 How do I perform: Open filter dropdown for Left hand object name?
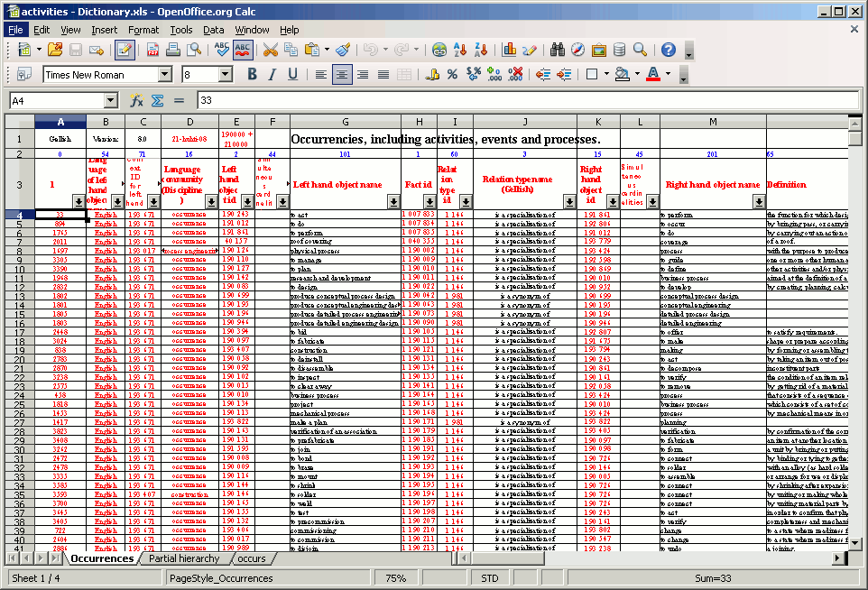393,202
